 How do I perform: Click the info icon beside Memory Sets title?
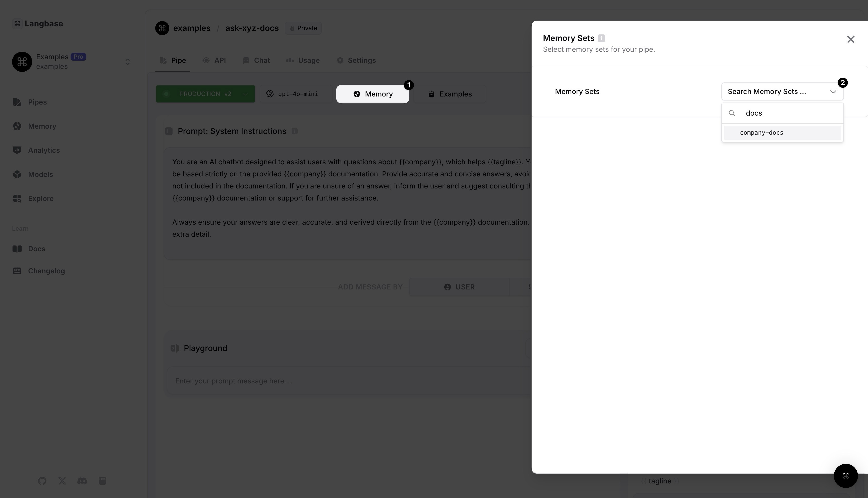601,38
